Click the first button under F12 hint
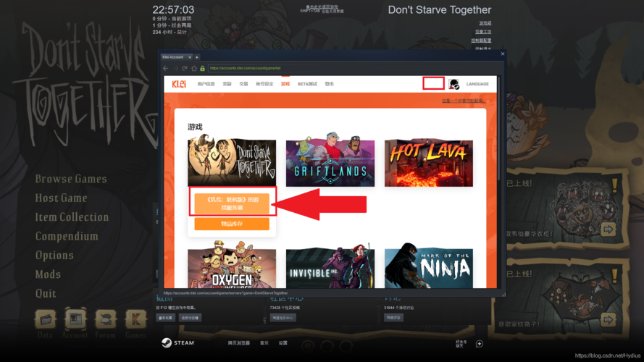 pyautogui.click(x=165, y=318)
